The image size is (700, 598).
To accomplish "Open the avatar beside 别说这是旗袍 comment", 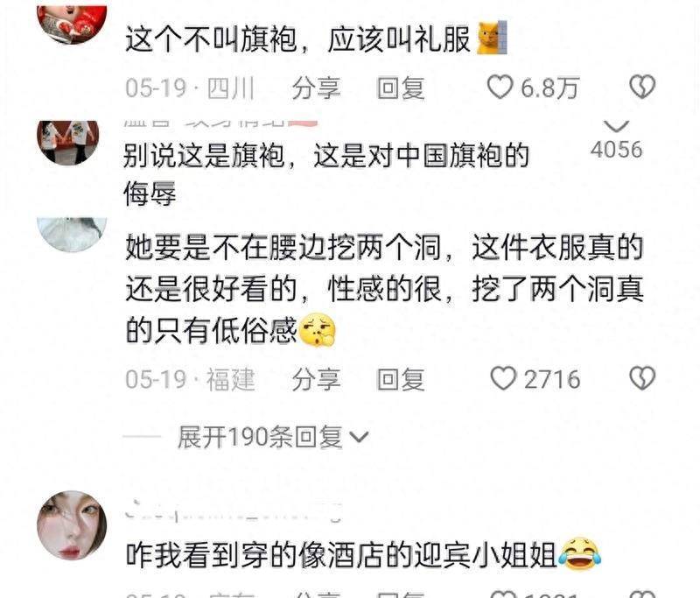I will click(68, 143).
